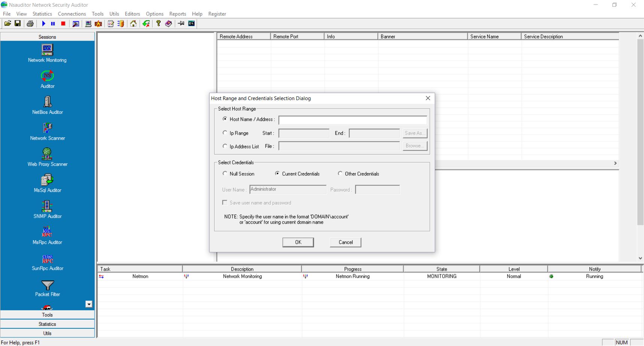This screenshot has width=644, height=346.
Task: Switch to Statistics sidebar panel
Action: click(47, 324)
